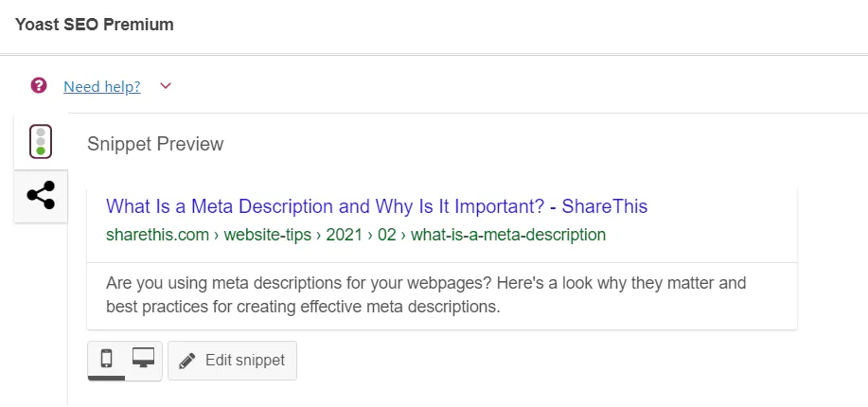
Task: Expand the chevron beside Need help
Action: click(x=166, y=87)
